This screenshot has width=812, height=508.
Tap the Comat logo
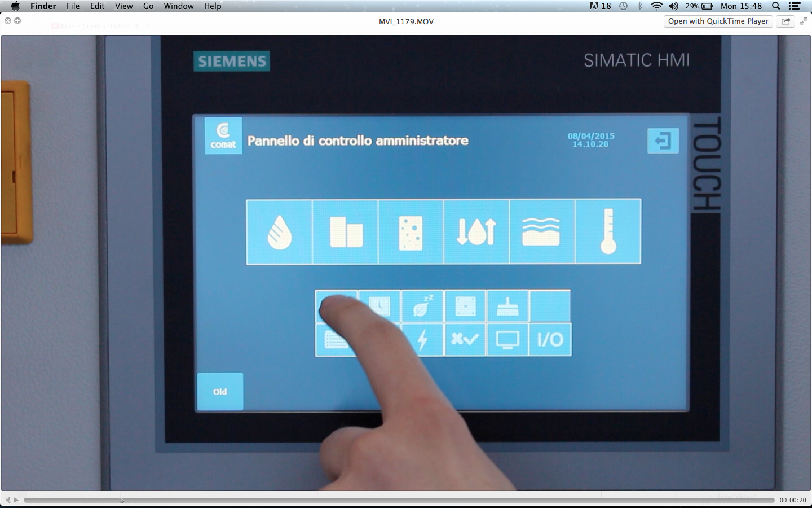[x=223, y=135]
